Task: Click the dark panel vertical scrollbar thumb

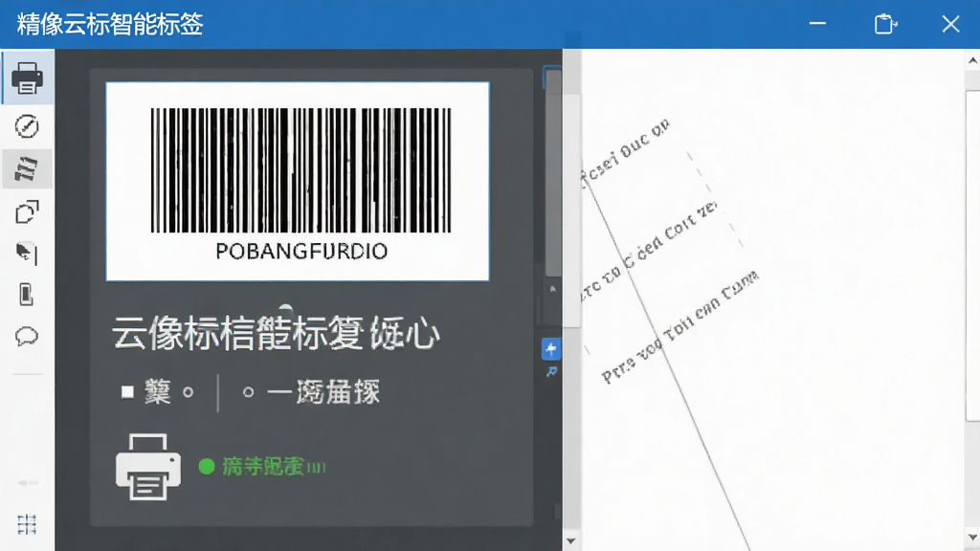Action: pos(553,172)
